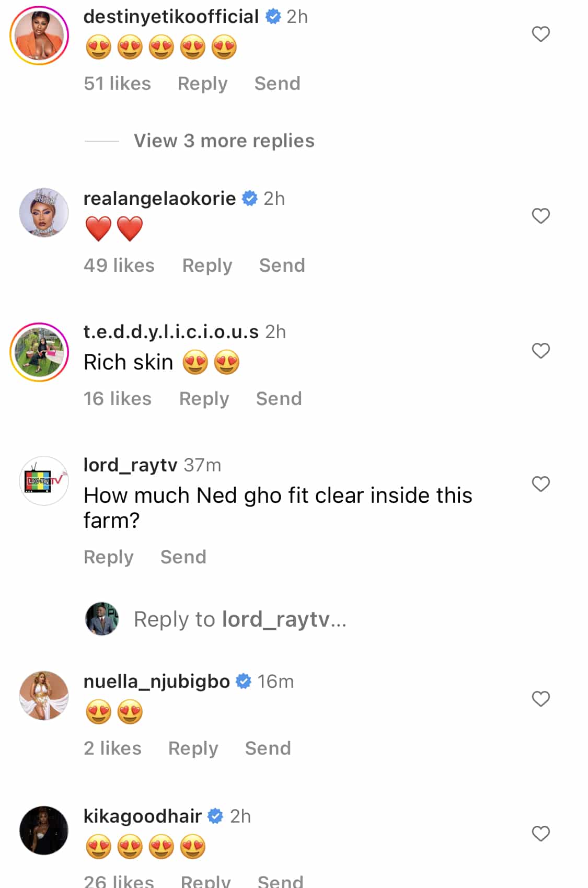The image size is (588, 888).
Task: Send nuella_njubigbo's comment
Action: click(268, 748)
